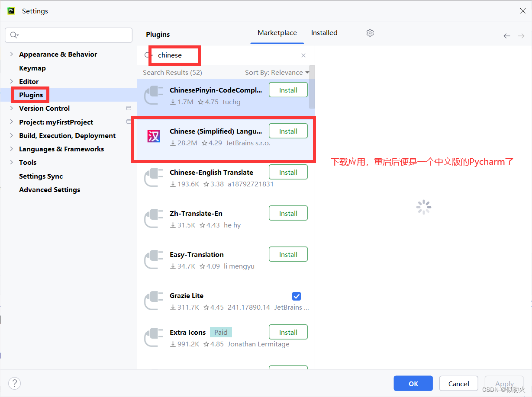Select the Chinese Simplified plugin icon
The width and height of the screenshot is (532, 397).
[x=153, y=137]
